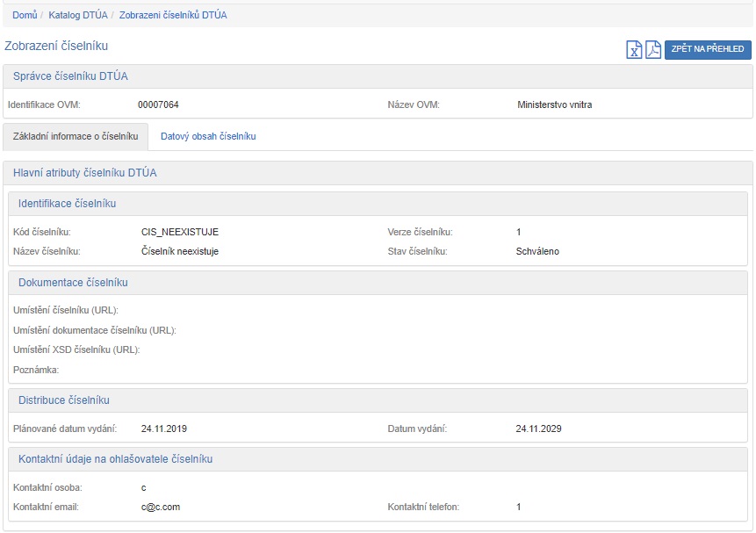Image resolution: width=756 pixels, height=533 pixels.
Task: Click the code value CIS_NEEXISTUJE
Action: coord(180,232)
